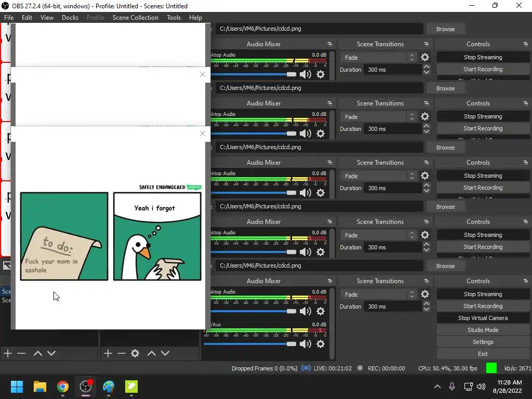Move scene down with Scenes arrow
The image size is (532, 399).
click(51, 353)
